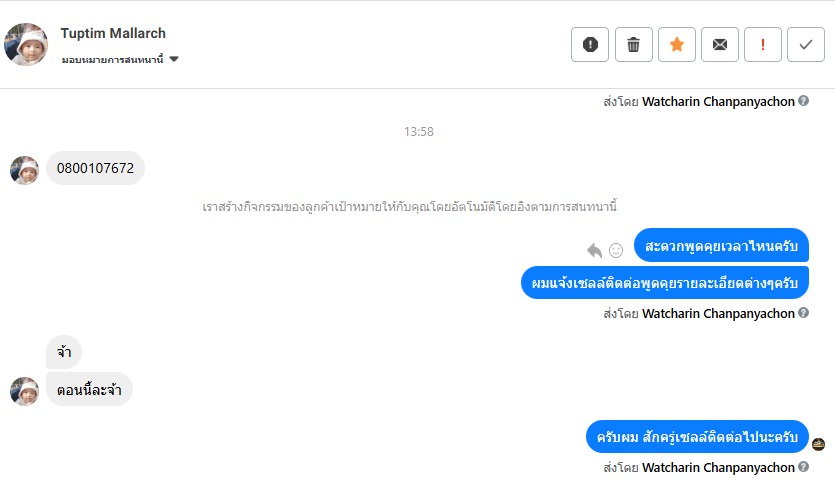Click reply arrow beside the message
Image resolution: width=835 pixels, height=501 pixels.
[594, 250]
